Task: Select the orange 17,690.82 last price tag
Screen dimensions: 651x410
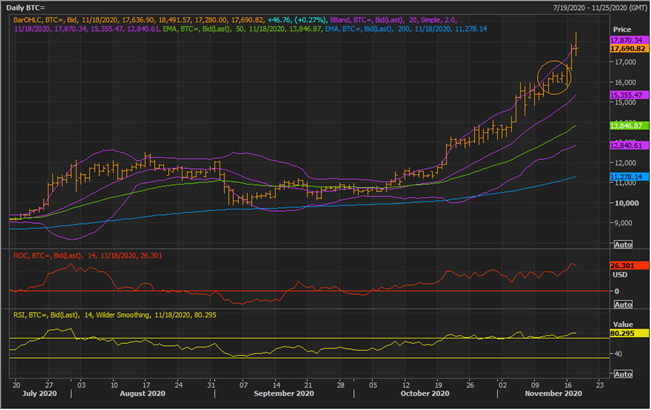Action: [x=629, y=49]
